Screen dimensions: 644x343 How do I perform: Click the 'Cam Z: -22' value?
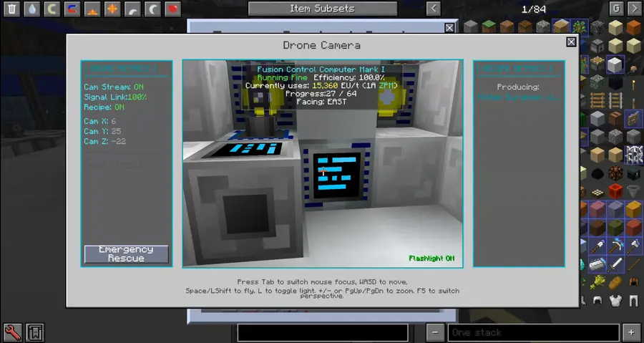104,141
